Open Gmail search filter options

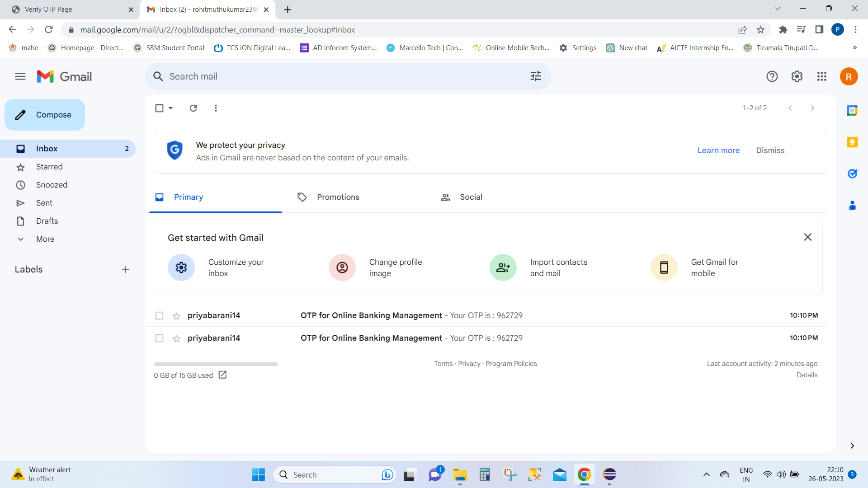[x=535, y=76]
